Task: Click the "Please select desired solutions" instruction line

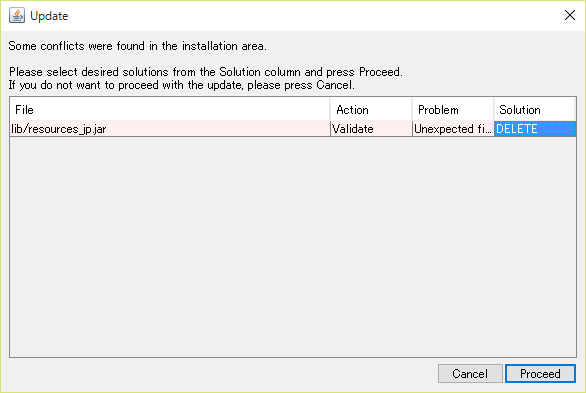Action: click(x=206, y=72)
